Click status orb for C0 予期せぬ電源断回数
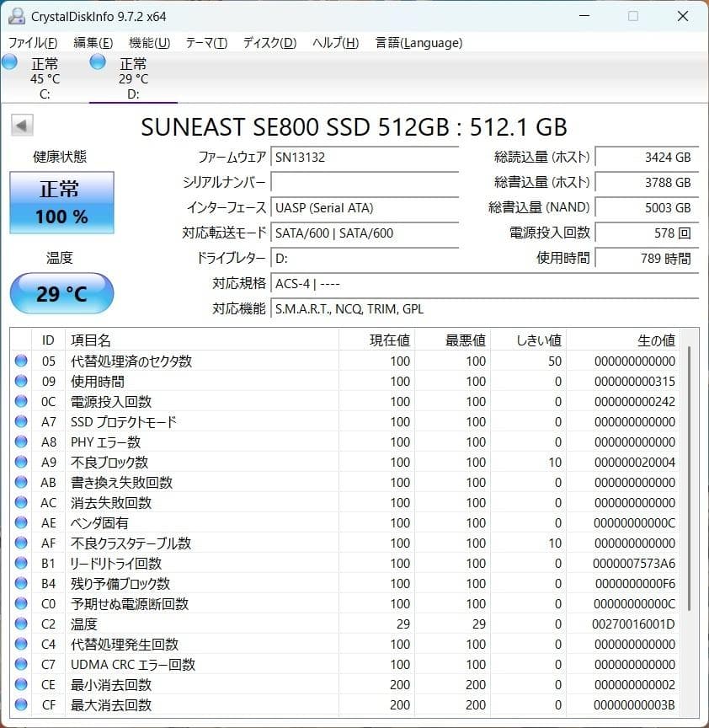The image size is (709, 728). [21, 603]
